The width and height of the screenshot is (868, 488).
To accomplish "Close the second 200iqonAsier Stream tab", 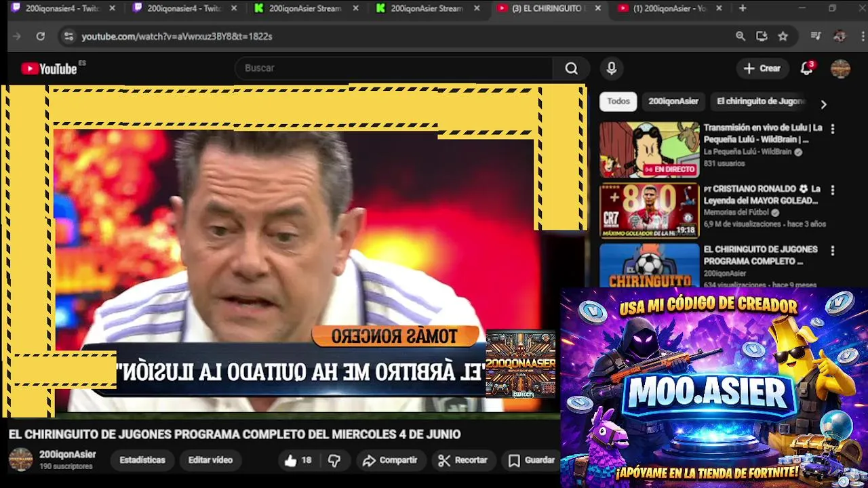I will [x=477, y=9].
